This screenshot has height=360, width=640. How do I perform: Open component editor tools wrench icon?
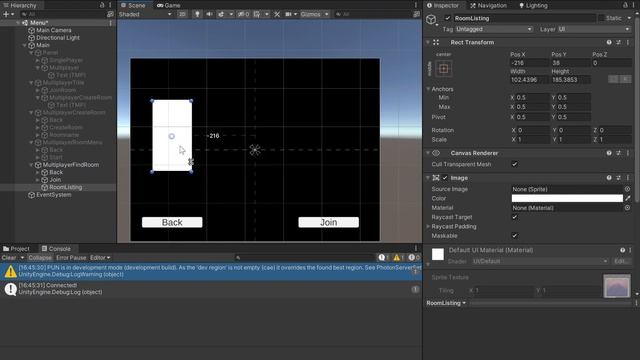pos(277,14)
